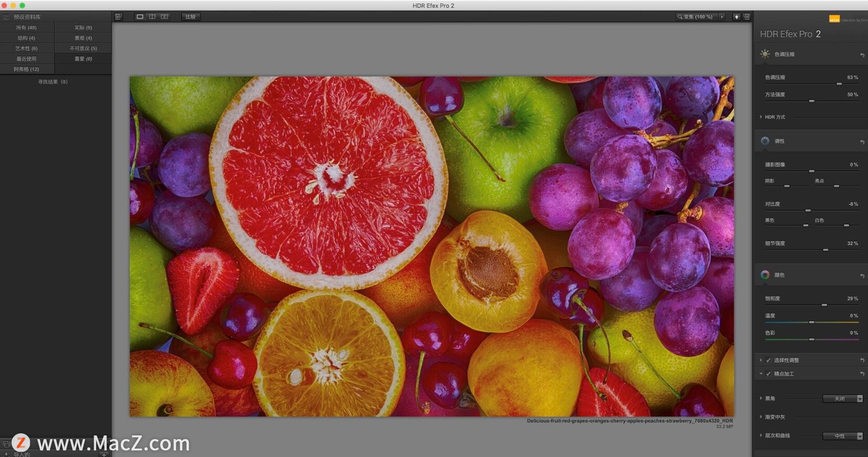
Task: Click the 阴影 shadows slider handle
Action: (787, 186)
